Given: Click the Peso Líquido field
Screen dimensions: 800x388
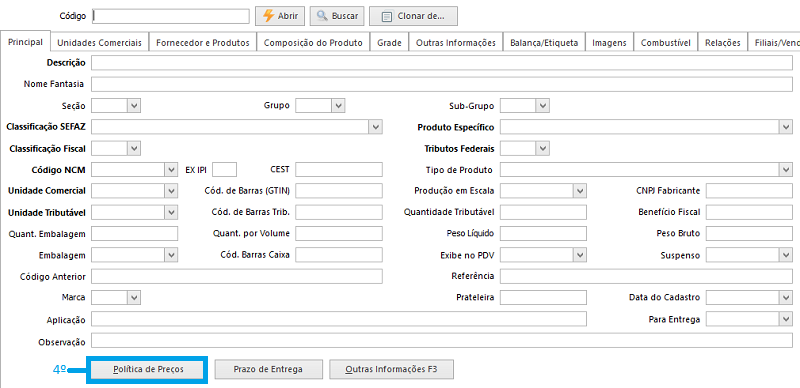Looking at the screenshot, I should pos(543,233).
